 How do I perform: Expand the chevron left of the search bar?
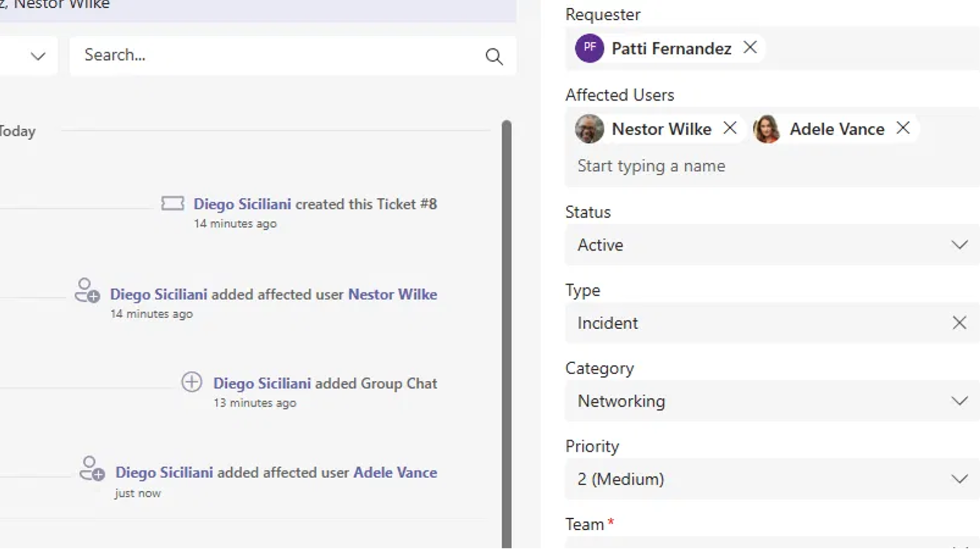point(37,56)
